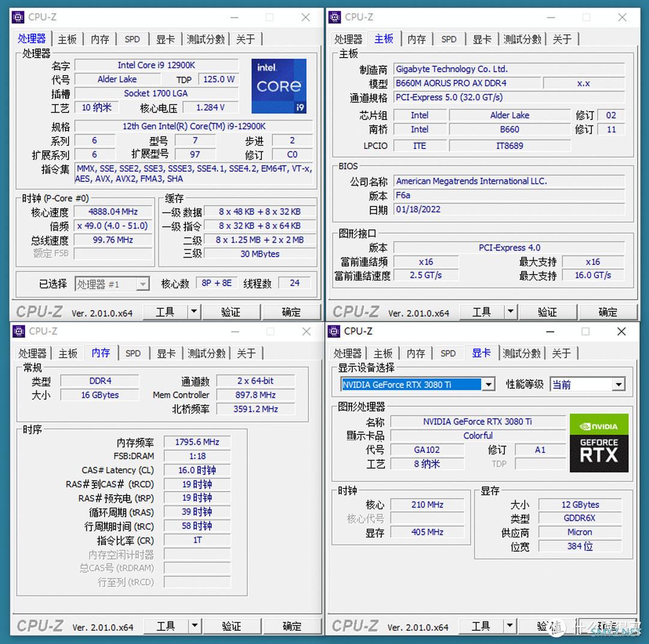649x644 pixels.
Task: Click the Colorful board manufacturer field
Action: pyautogui.click(x=478, y=436)
